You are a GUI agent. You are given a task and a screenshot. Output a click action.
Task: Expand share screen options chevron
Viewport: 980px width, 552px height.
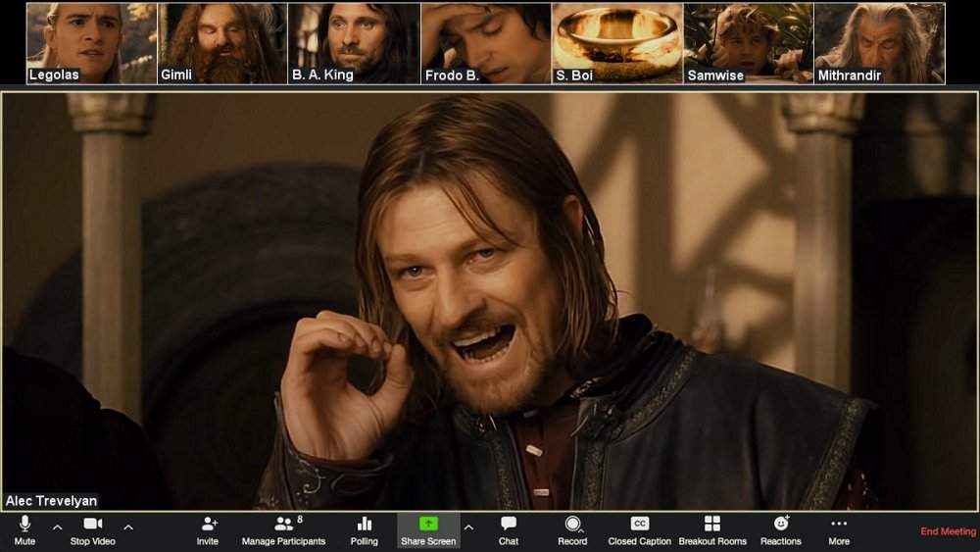coord(468,527)
